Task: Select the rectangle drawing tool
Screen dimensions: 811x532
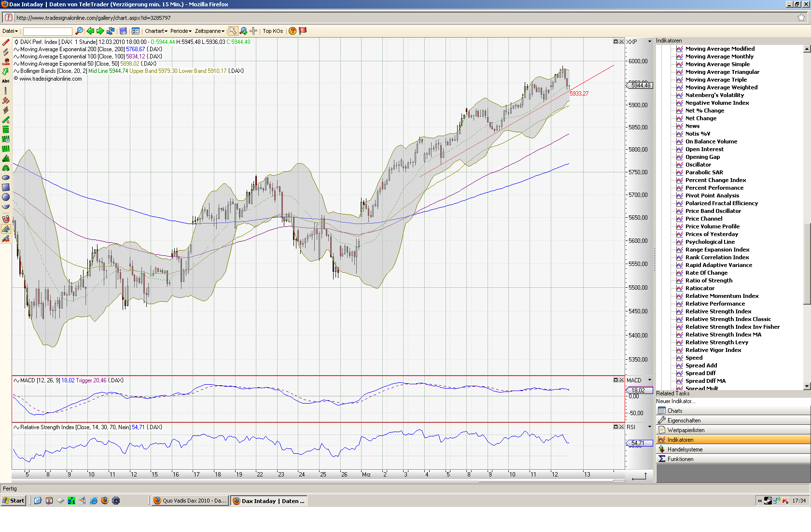Action: (x=6, y=187)
